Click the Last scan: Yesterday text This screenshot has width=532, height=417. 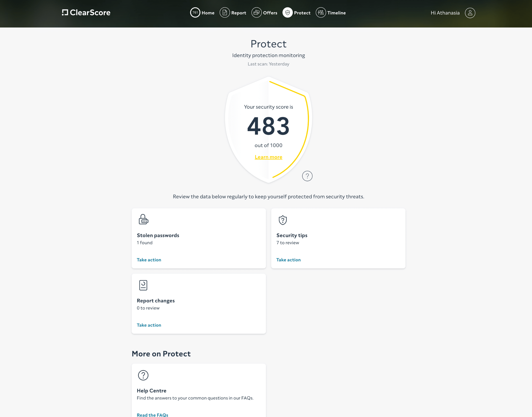pyautogui.click(x=268, y=64)
